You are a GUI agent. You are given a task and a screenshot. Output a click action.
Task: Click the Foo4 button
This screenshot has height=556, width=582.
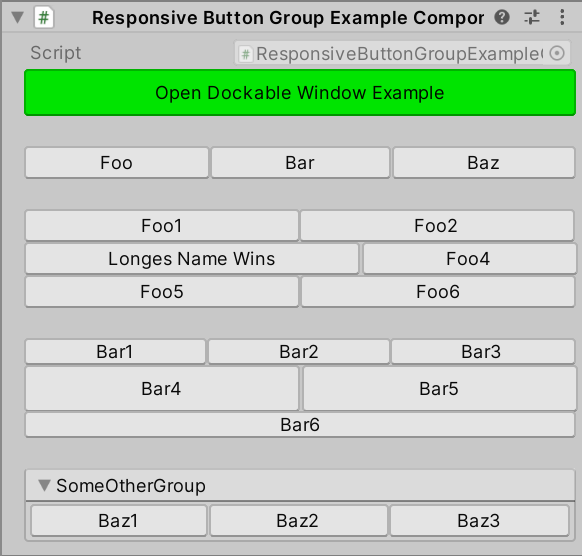(469, 259)
